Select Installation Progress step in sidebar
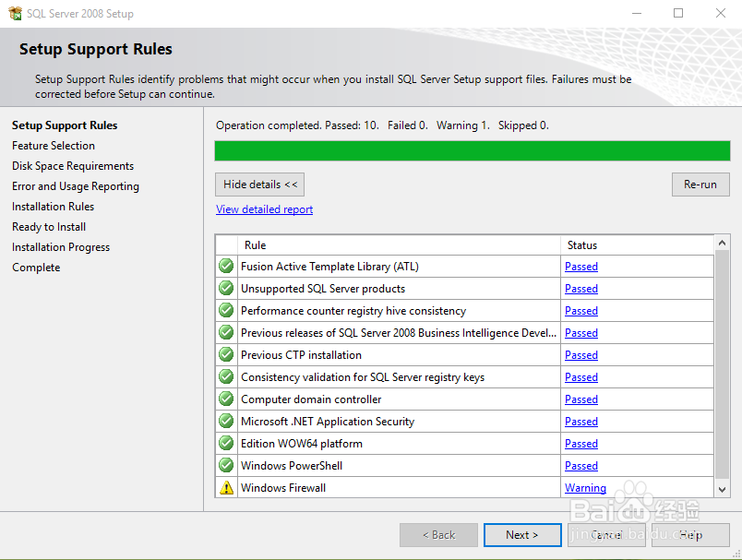Image resolution: width=742 pixels, height=560 pixels. pyautogui.click(x=61, y=247)
